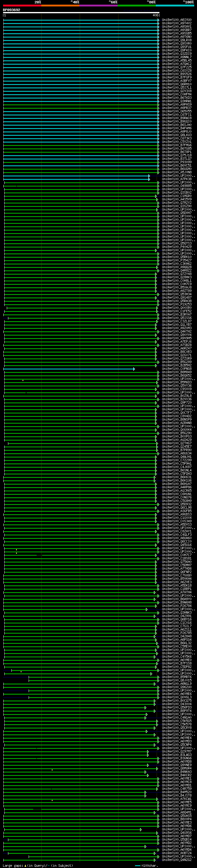The height and width of the screenshot is (868, 197).
Task: Click the white query sequence ruler bar
Action: (81, 13)
